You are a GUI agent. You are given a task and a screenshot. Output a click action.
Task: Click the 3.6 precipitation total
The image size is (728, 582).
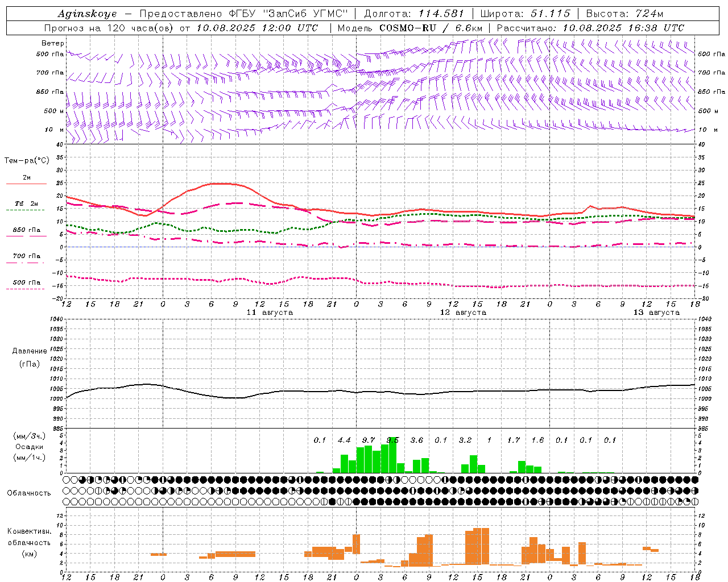(x=417, y=440)
